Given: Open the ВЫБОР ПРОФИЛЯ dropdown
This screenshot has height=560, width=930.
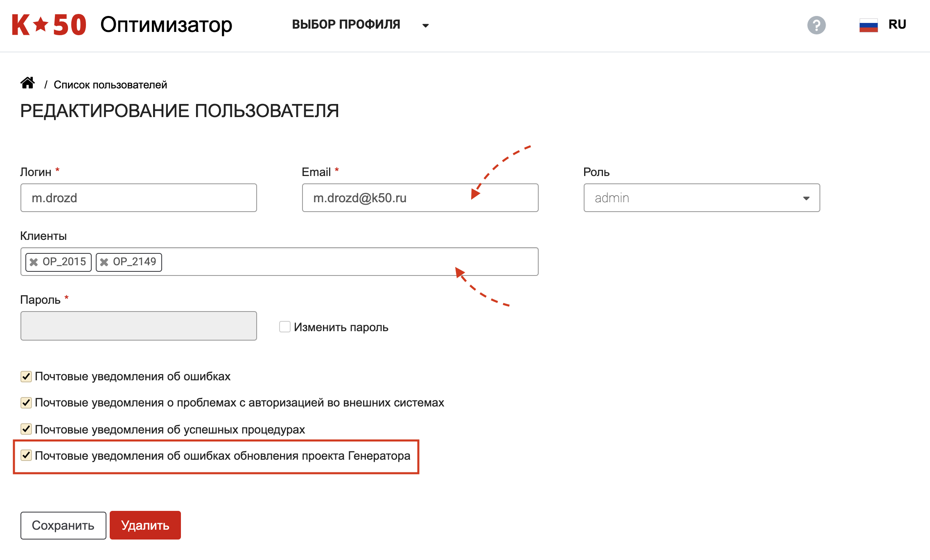Looking at the screenshot, I should [x=360, y=25].
